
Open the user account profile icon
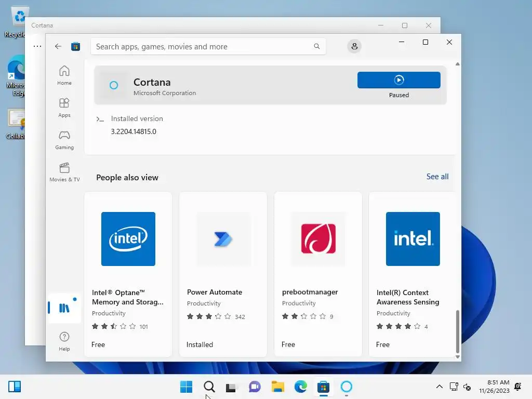point(354,46)
